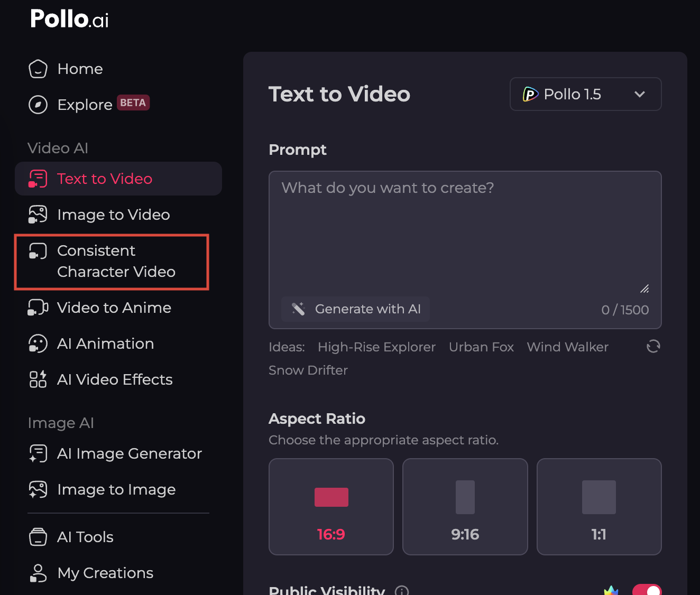Click the Home icon in sidebar
Viewport: 700px width, 595px height.
point(38,69)
